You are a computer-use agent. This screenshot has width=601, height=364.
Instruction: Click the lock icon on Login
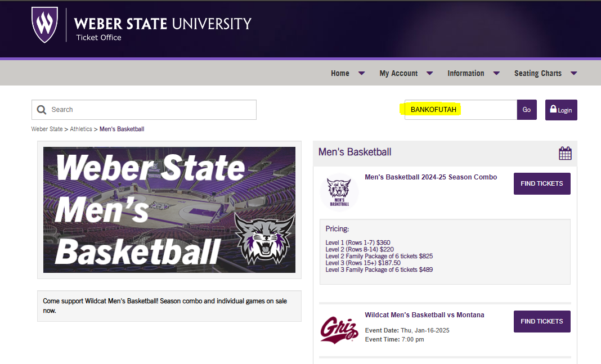click(553, 109)
